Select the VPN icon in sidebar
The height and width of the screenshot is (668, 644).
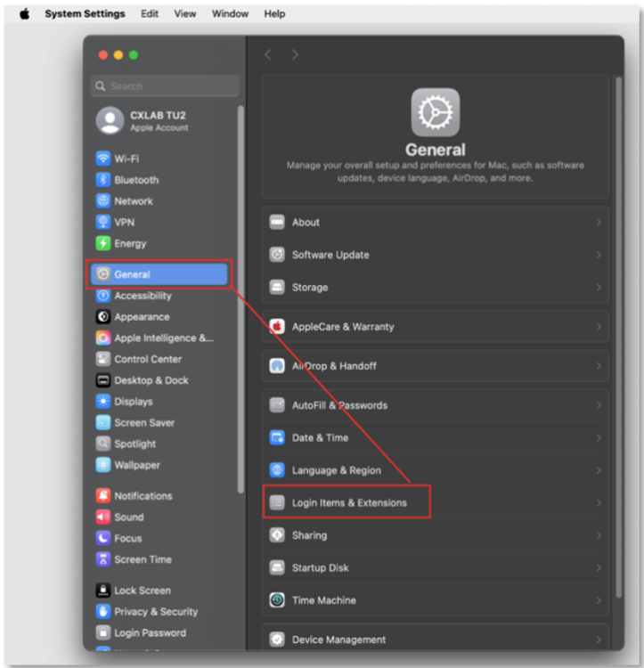tap(103, 223)
